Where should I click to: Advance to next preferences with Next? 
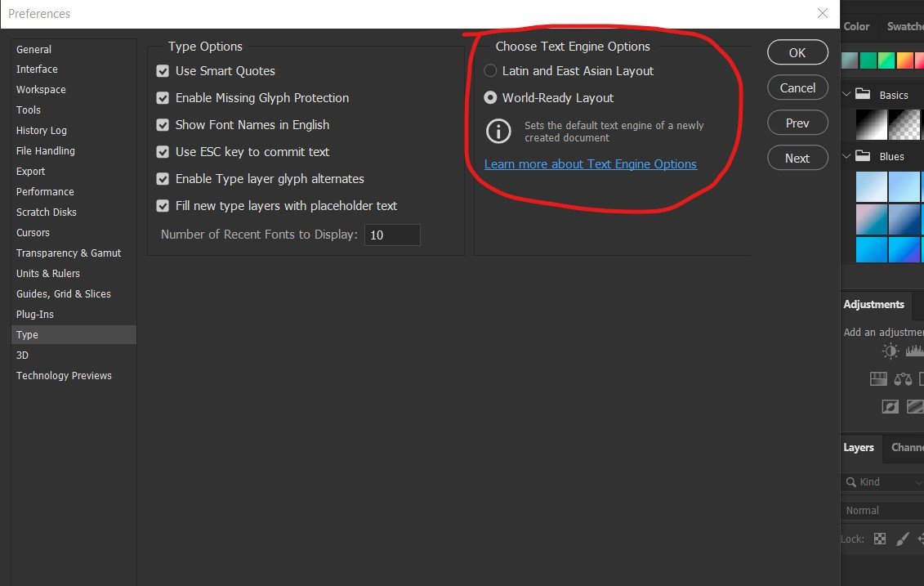click(x=797, y=158)
